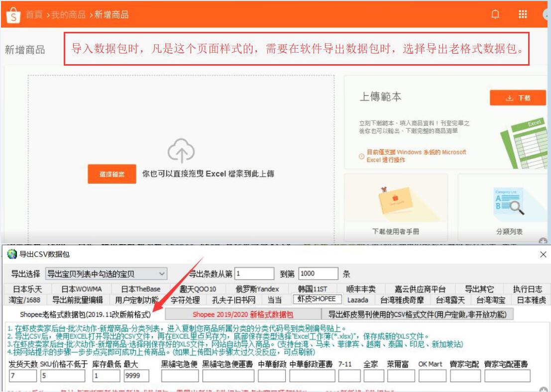Viewport: 551px width, 392px height.
Task: Select 导出虾皮易刊使用的CSV格式文件 sub-tab
Action: coord(418,314)
